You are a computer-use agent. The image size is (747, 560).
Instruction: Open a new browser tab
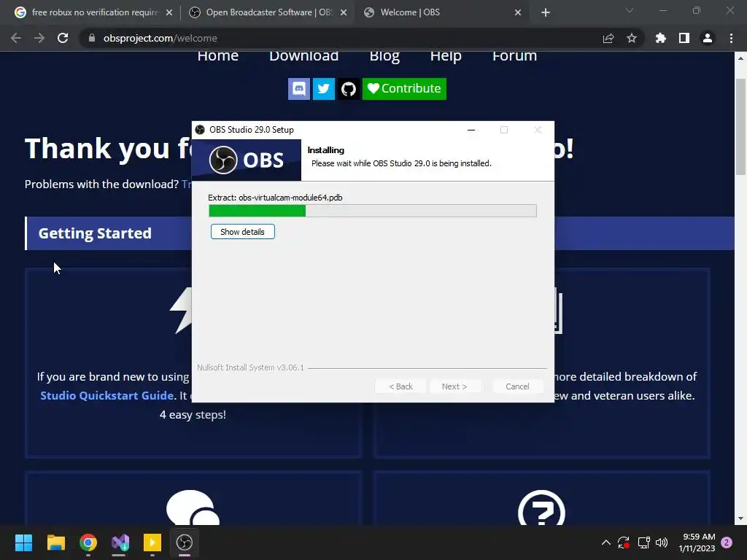[546, 13]
